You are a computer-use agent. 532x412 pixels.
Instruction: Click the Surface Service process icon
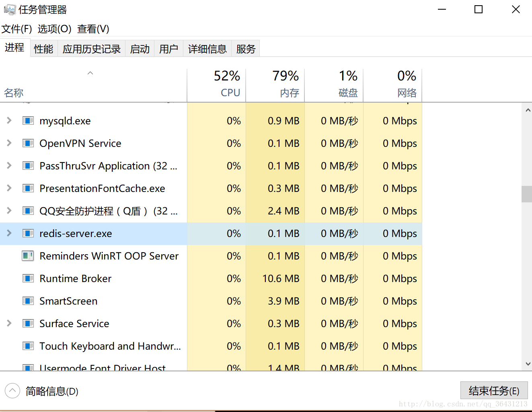[x=28, y=323]
